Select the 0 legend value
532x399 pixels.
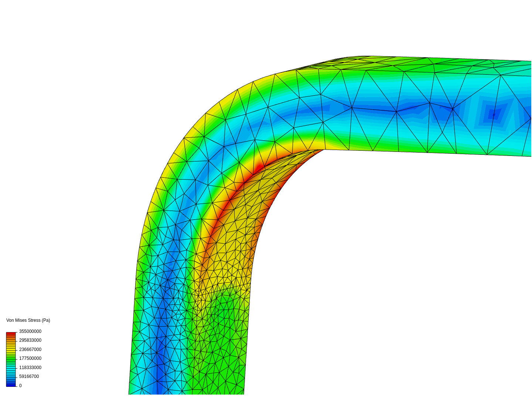click(20, 386)
